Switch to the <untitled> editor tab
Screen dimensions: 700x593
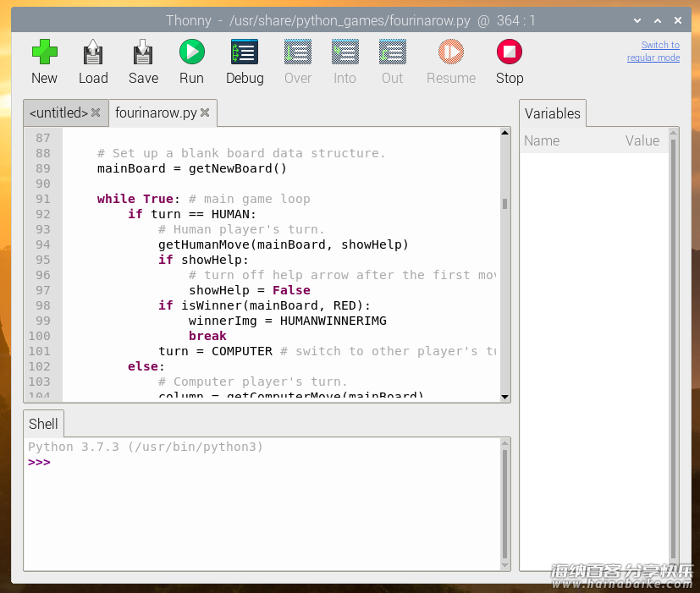click(58, 113)
